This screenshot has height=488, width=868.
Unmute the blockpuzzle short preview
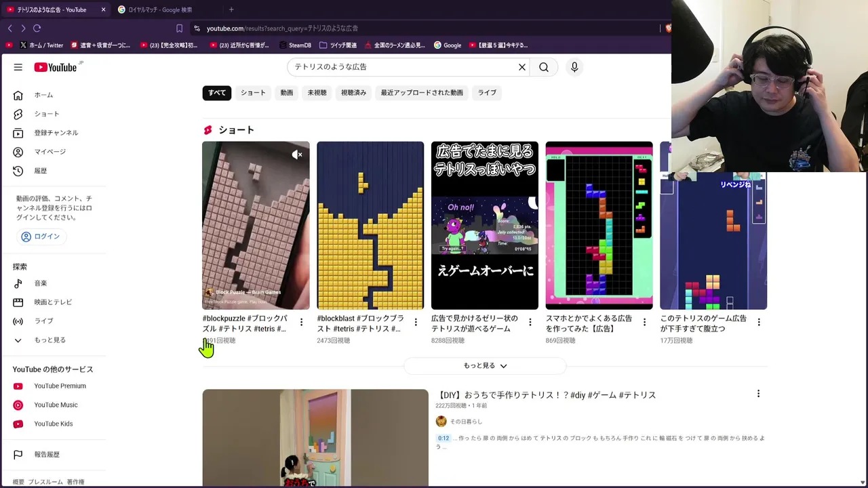coord(297,155)
